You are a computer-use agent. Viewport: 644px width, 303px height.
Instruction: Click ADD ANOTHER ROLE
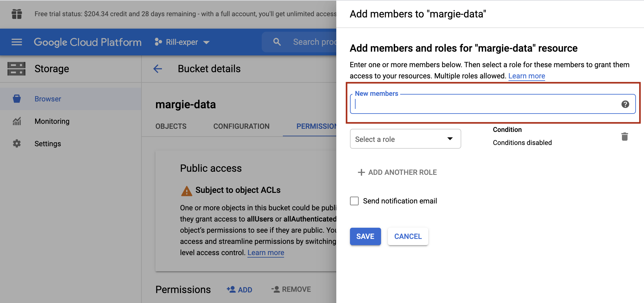click(x=398, y=172)
